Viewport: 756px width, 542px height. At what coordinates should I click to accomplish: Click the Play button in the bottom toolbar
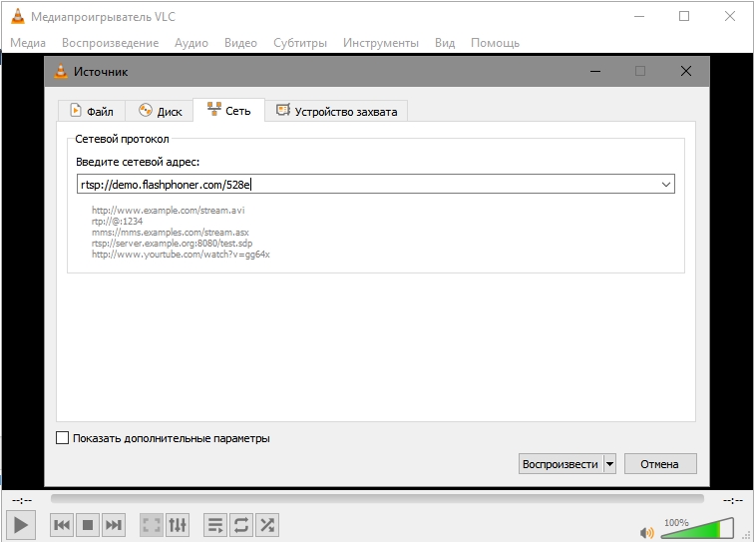[21, 524]
